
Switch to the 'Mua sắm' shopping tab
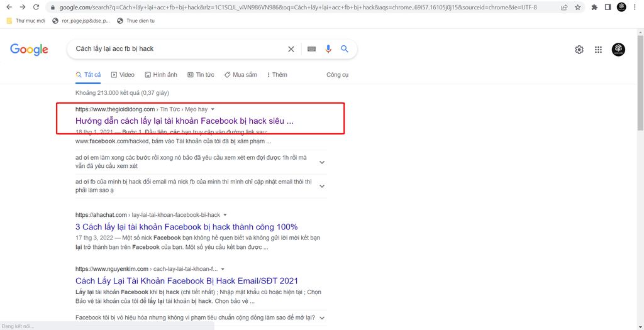click(x=241, y=75)
